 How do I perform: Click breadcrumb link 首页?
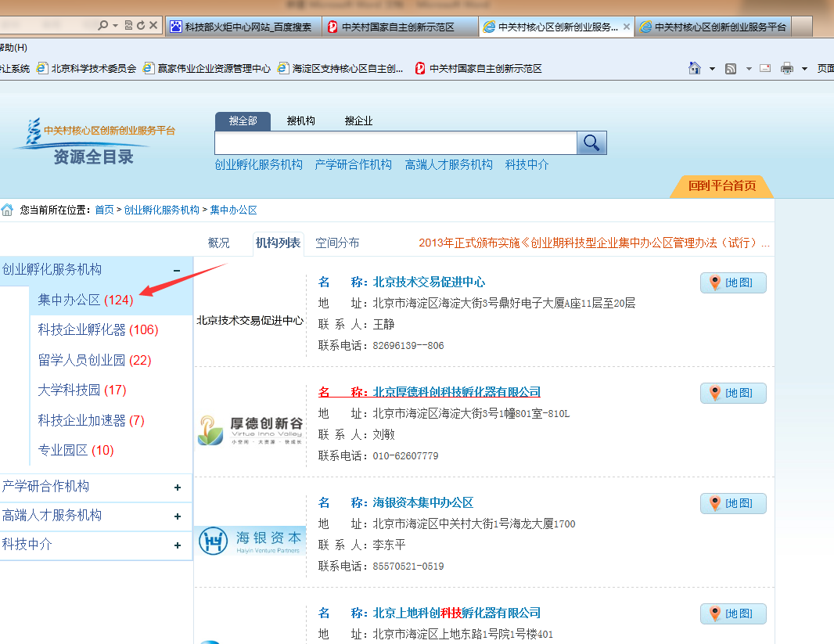tap(104, 210)
